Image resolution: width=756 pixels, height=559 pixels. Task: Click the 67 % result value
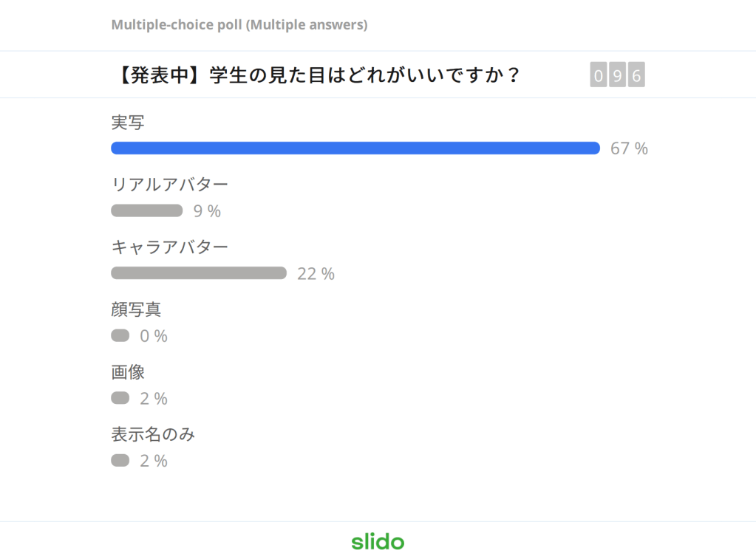(629, 148)
